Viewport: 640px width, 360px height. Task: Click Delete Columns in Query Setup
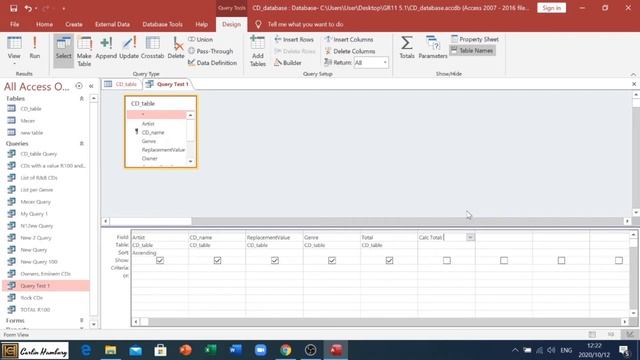pos(350,51)
